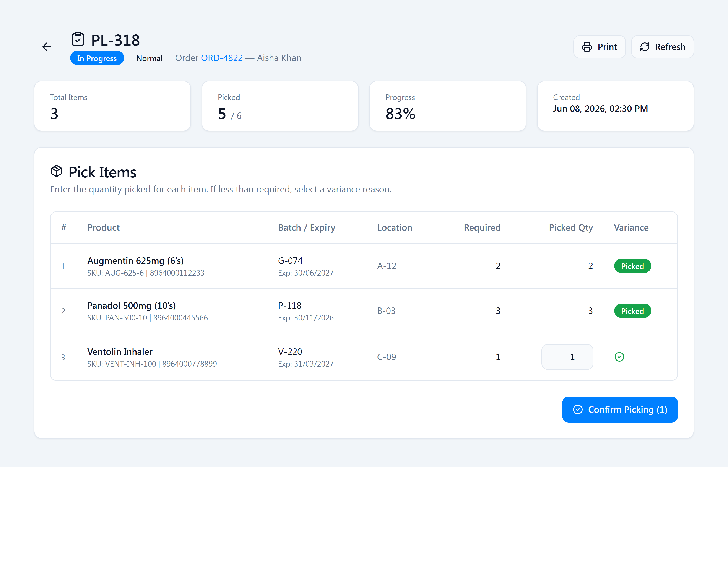Click green check icon in Ventolin row
Image resolution: width=728 pixels, height=585 pixels.
[x=619, y=357]
